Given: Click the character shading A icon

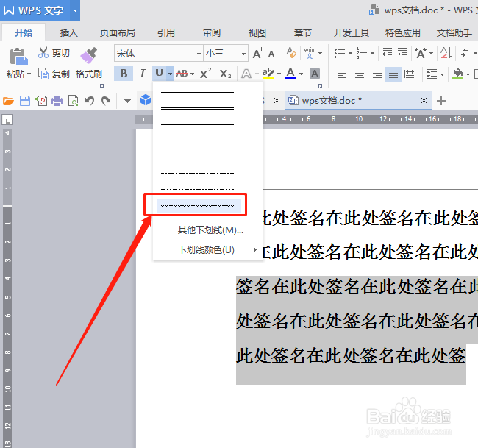Looking at the screenshot, I should click(315, 74).
